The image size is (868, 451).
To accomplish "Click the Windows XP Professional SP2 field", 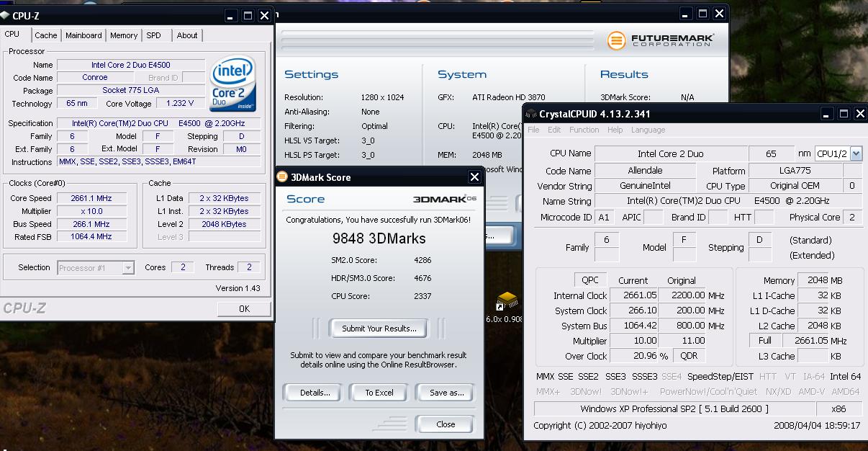I will (674, 408).
